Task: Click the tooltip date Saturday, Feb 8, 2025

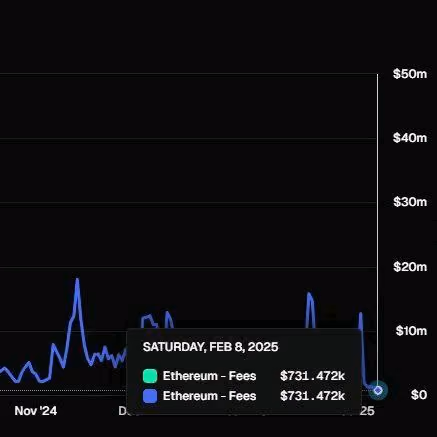Action: coord(210,347)
